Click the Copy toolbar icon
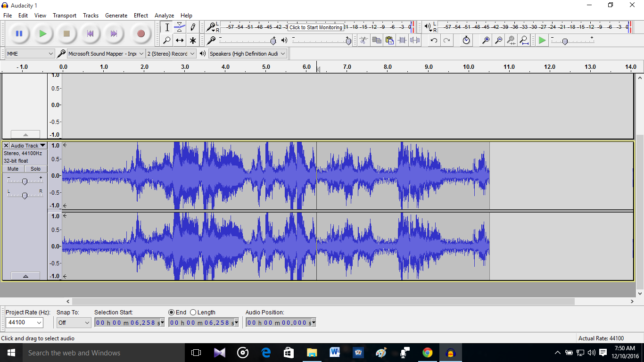The width and height of the screenshot is (644, 362). pos(376,41)
